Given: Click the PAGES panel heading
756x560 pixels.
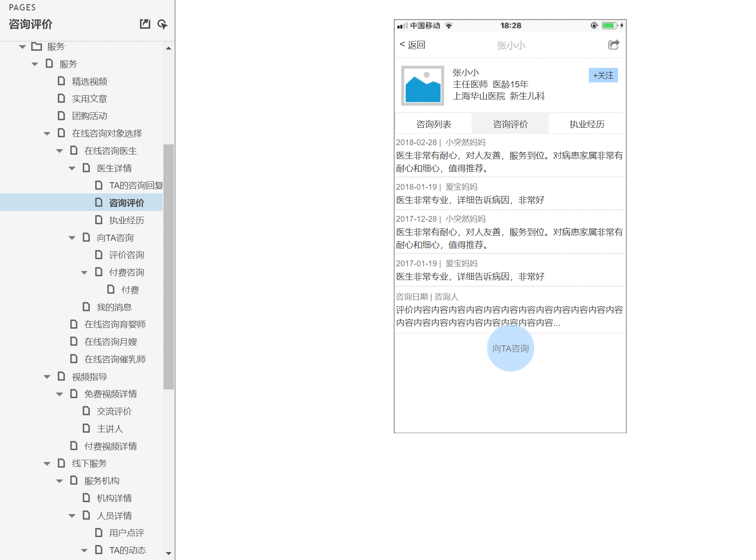Looking at the screenshot, I should pyautogui.click(x=22, y=7).
